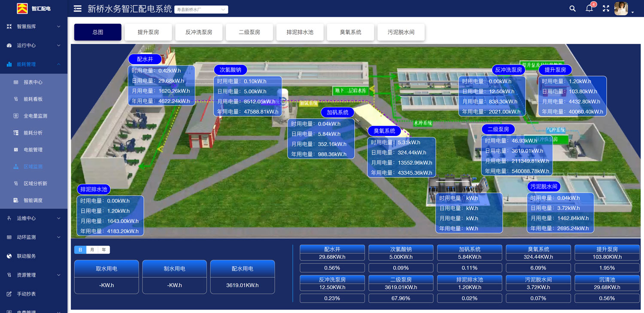The width and height of the screenshot is (644, 313).
Task: Open the 寿县新桥水厂 site dropdown
Action: tap(201, 9)
